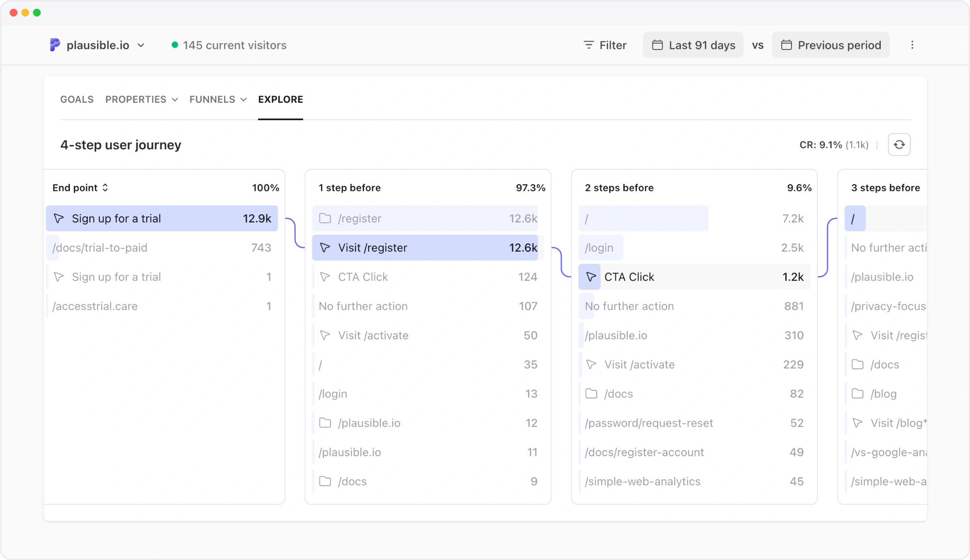Select the CTA Click 1.2k row
970x560 pixels.
(x=694, y=277)
